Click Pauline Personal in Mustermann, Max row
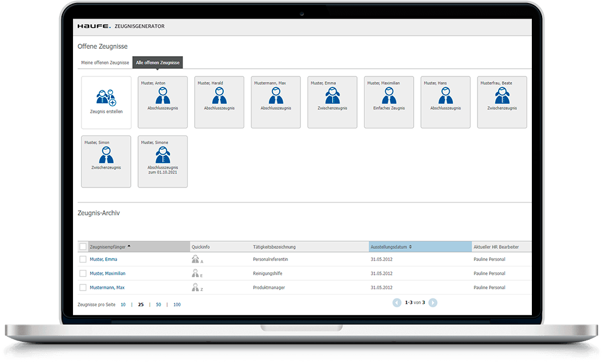603x364 pixels. click(x=490, y=287)
